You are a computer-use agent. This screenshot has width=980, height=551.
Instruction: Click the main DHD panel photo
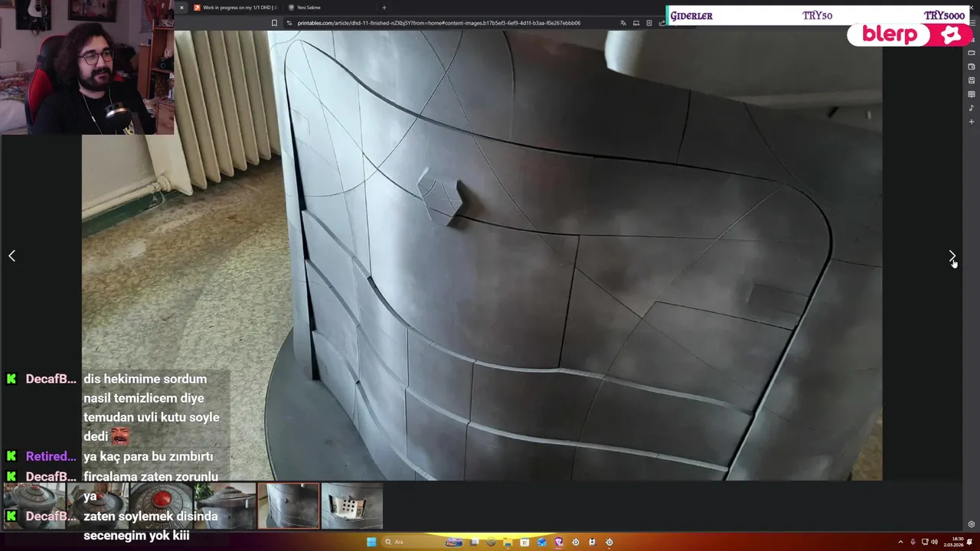click(482, 256)
